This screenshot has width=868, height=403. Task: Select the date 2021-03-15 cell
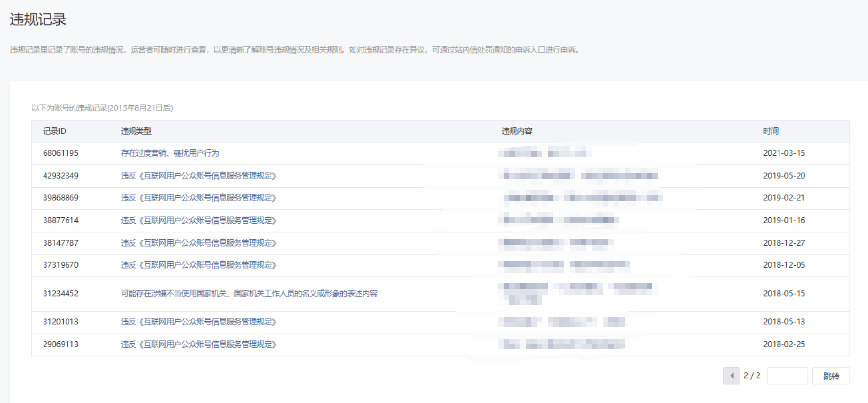coord(784,153)
